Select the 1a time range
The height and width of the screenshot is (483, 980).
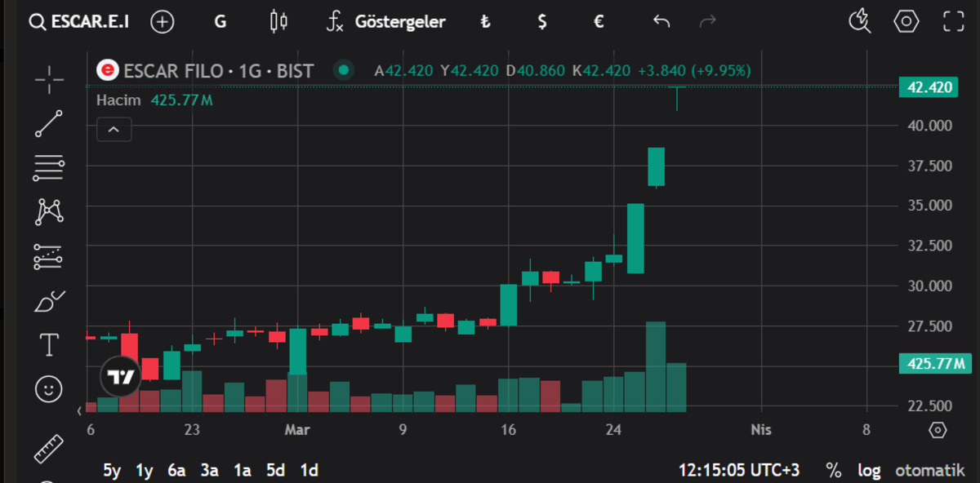[243, 471]
